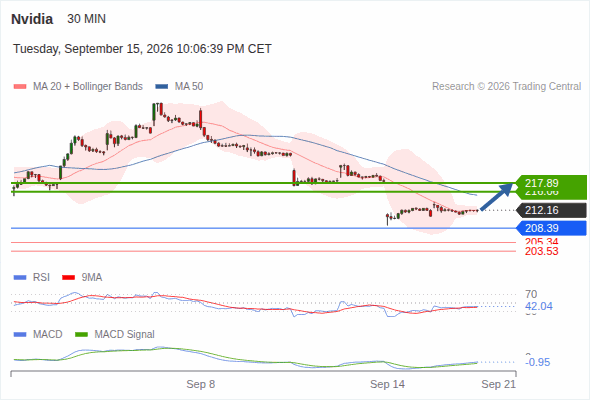This screenshot has height=400, width=590.
Task: Click the 9MA red legend swatch
Action: (68, 278)
